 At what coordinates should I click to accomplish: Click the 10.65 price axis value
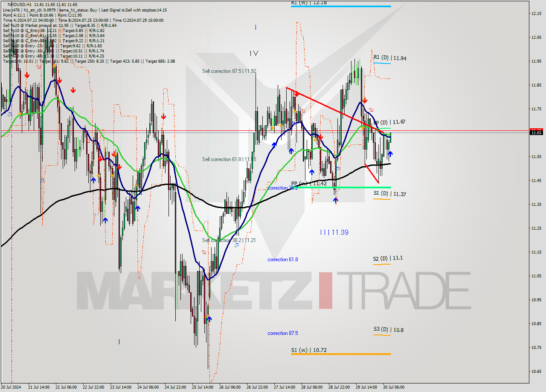click(x=537, y=371)
